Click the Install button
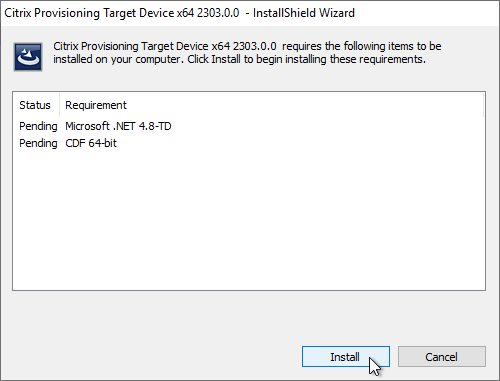This screenshot has height=381, width=500. [346, 357]
